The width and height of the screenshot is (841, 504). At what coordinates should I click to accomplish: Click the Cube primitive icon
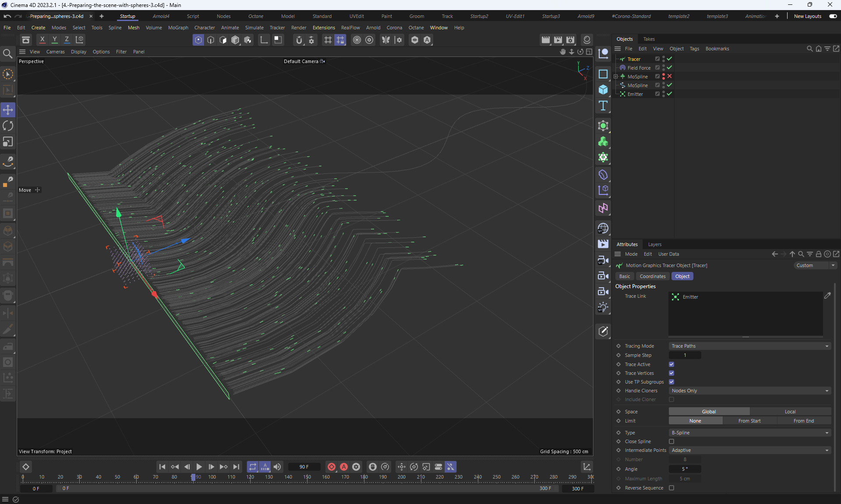click(x=603, y=90)
